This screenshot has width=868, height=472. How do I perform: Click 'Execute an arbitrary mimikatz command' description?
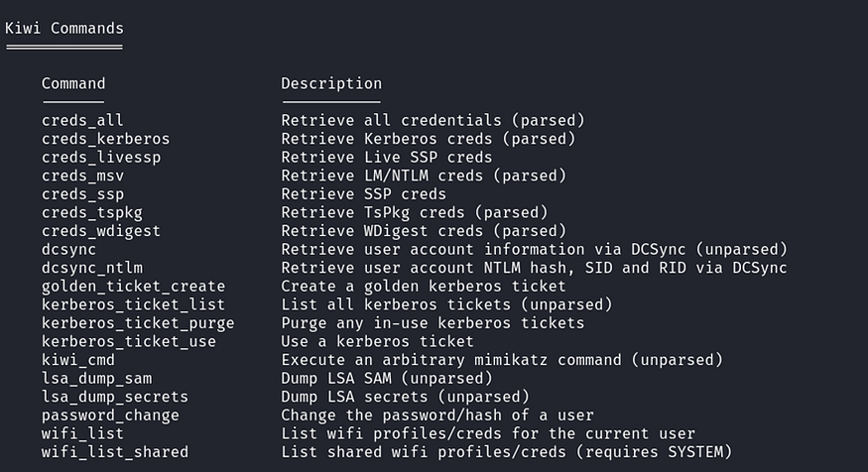[x=502, y=360]
